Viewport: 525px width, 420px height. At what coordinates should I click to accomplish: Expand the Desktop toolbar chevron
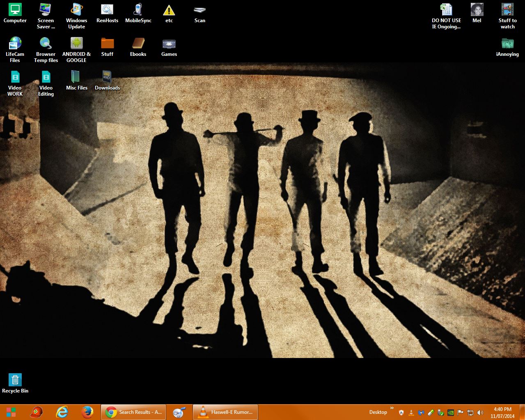tap(392, 408)
